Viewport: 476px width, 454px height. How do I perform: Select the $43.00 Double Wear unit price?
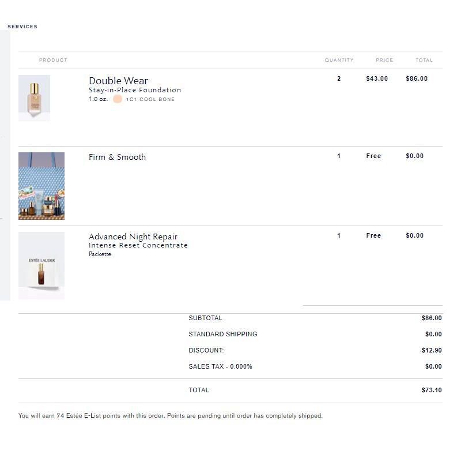pos(377,78)
